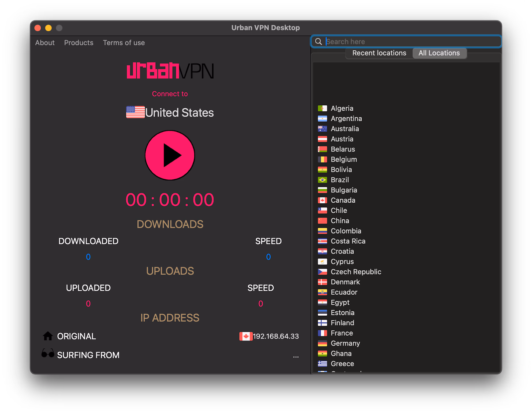The height and width of the screenshot is (414, 532).
Task: Open Terms of use
Action: click(124, 43)
